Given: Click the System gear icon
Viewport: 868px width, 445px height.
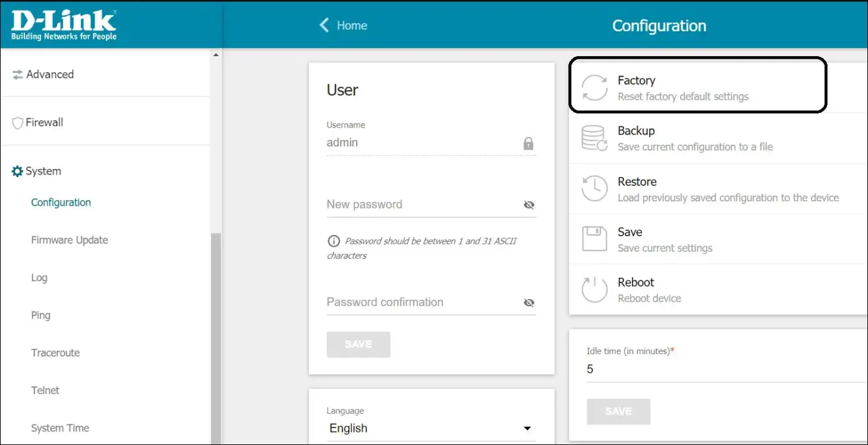Looking at the screenshot, I should [x=17, y=171].
